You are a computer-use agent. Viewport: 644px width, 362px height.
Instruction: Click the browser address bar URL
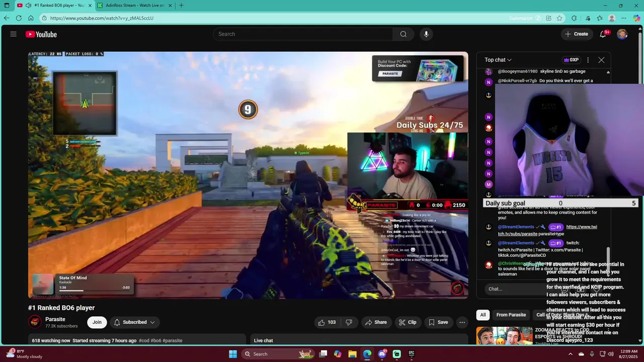[x=102, y=18]
